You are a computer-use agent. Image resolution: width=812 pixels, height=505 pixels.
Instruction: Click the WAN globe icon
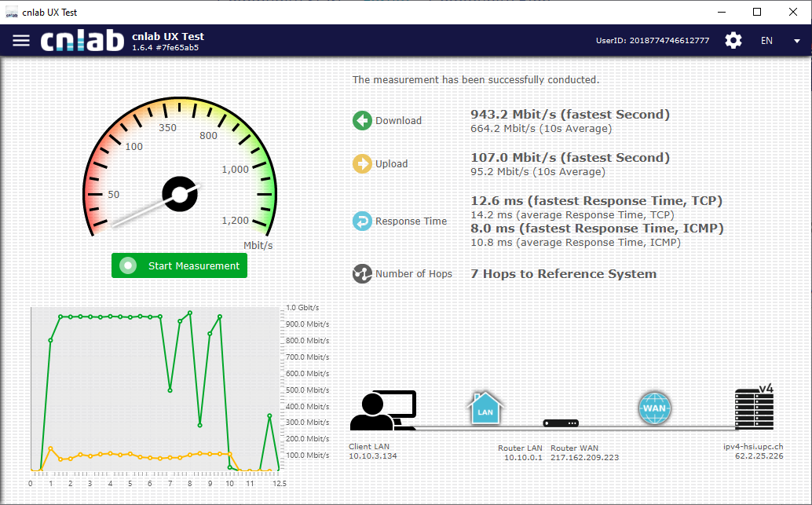pos(654,408)
